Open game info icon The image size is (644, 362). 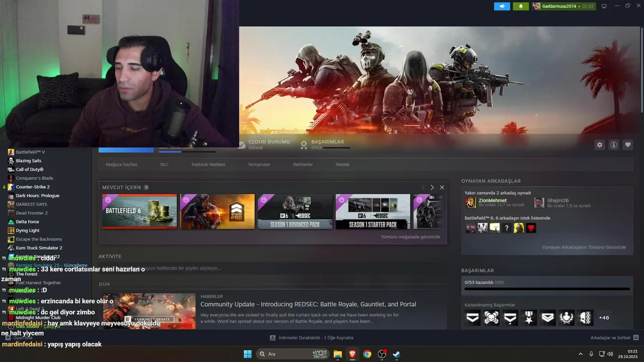614,145
